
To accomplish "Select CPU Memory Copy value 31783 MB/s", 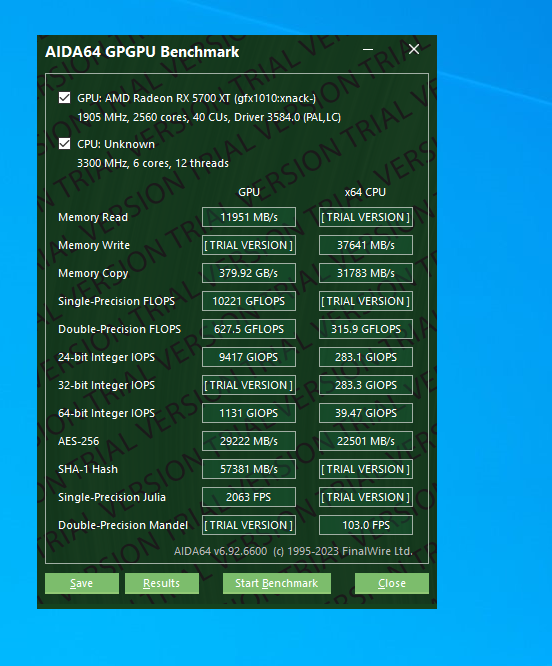I will click(366, 273).
